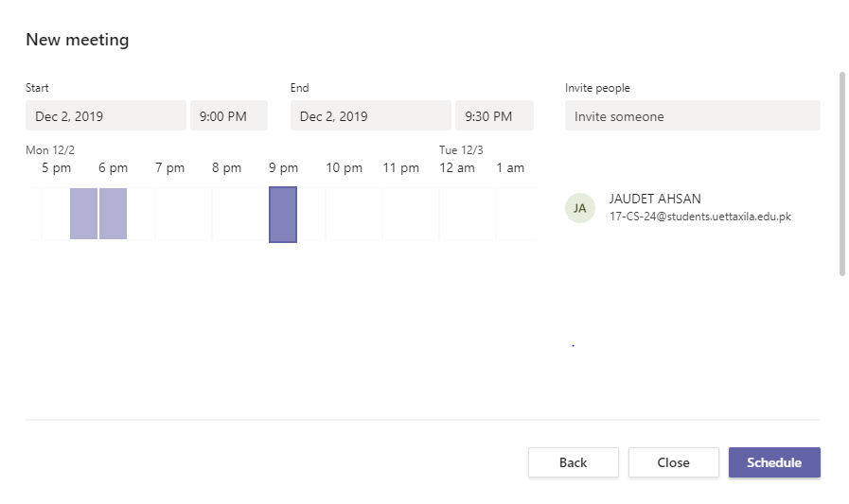Screen dimensions: 849x504
Task: Click the JA avatar icon
Action: pyautogui.click(x=580, y=208)
